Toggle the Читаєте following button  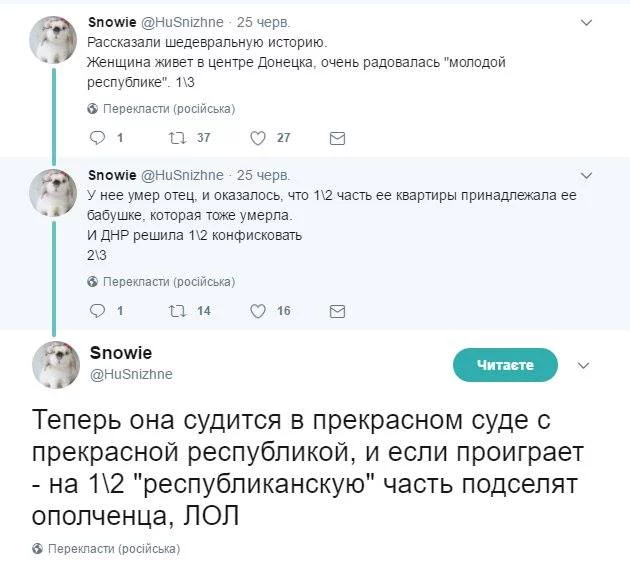[504, 365]
